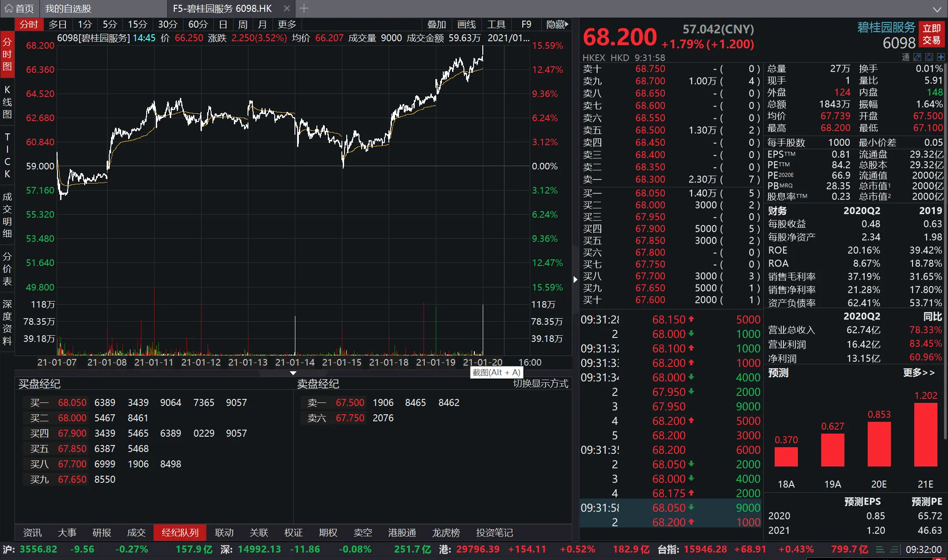The height and width of the screenshot is (560, 948).
Task: Open the 工具 tools menu
Action: [496, 25]
